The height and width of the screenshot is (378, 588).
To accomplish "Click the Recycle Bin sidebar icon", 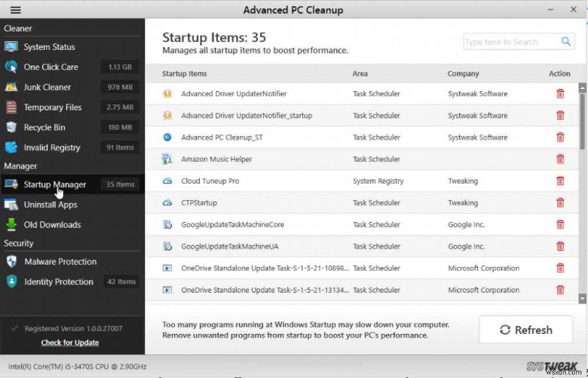I will pos(11,127).
